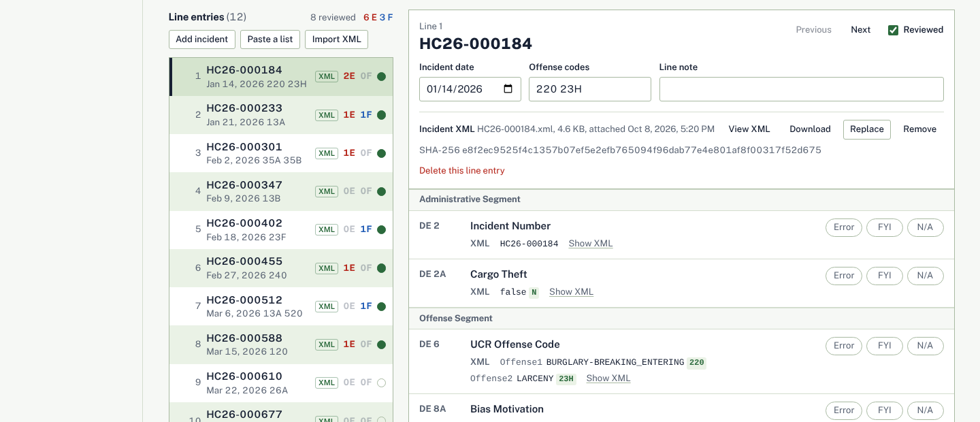Click the XML badge on HC26-000610 row
Image resolution: width=980 pixels, height=422 pixels.
point(327,383)
